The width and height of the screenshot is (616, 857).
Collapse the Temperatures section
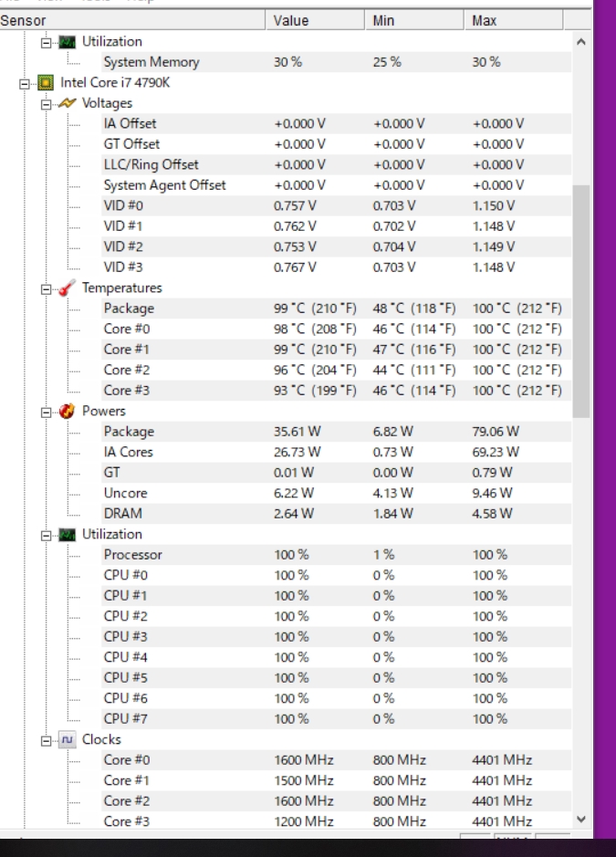click(47, 288)
